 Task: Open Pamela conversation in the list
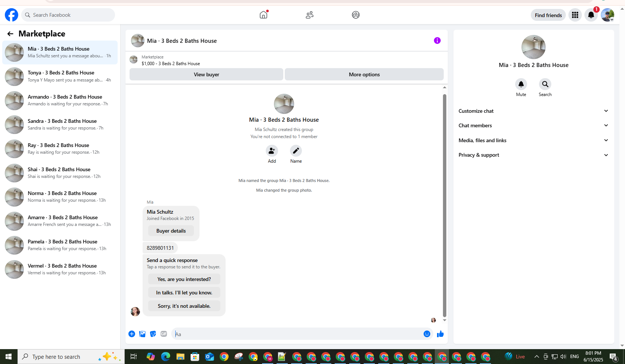60,245
